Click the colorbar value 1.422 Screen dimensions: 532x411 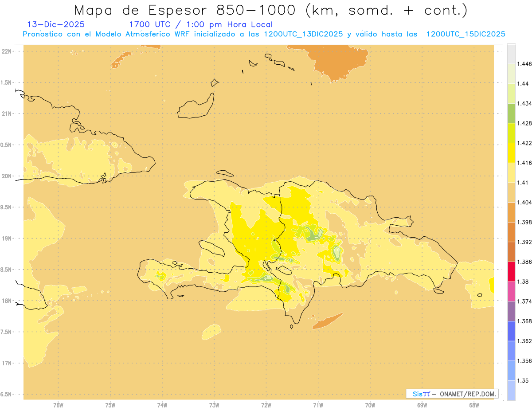point(524,143)
